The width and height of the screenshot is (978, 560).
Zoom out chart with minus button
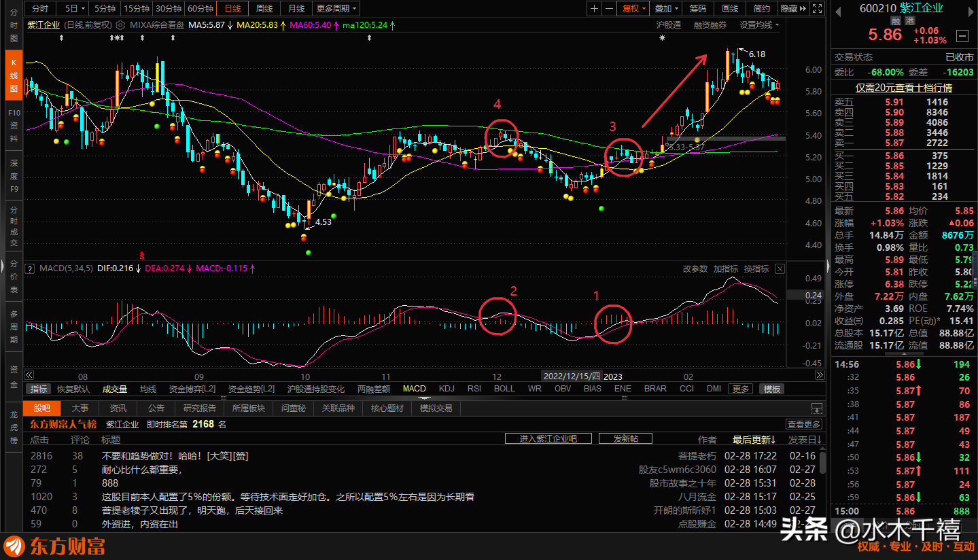pyautogui.click(x=609, y=9)
